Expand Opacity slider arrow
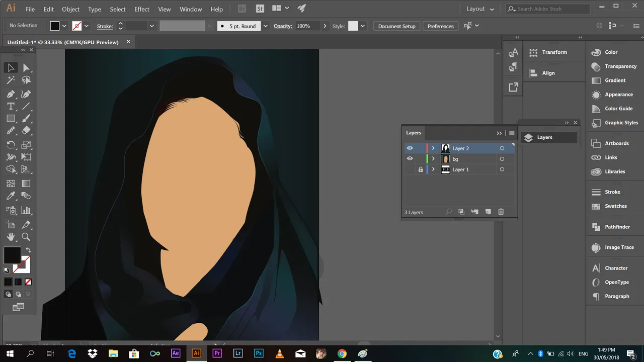The height and width of the screenshot is (362, 644). tap(325, 26)
